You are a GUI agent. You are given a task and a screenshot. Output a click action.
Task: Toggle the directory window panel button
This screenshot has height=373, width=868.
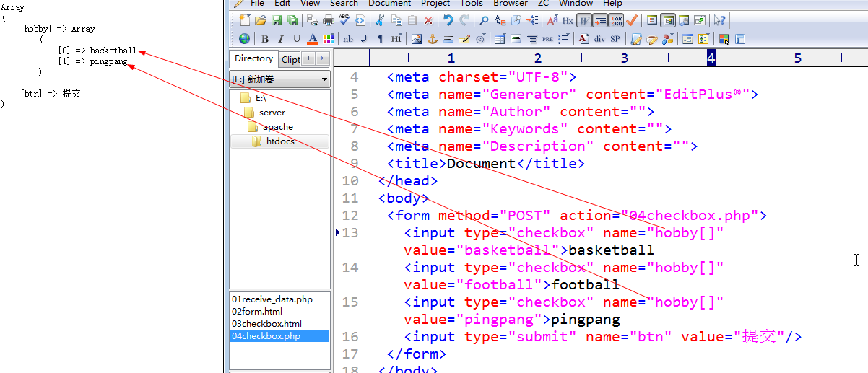point(668,20)
